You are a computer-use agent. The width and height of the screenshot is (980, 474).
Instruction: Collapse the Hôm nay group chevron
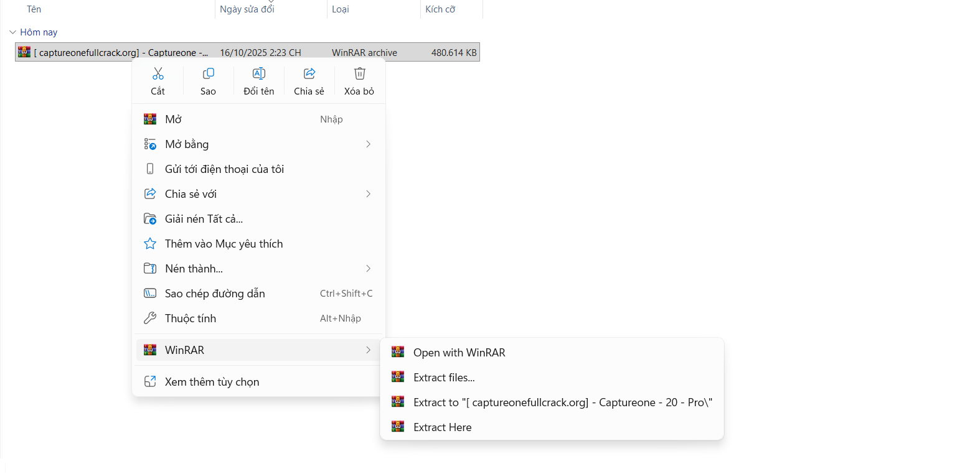12,32
